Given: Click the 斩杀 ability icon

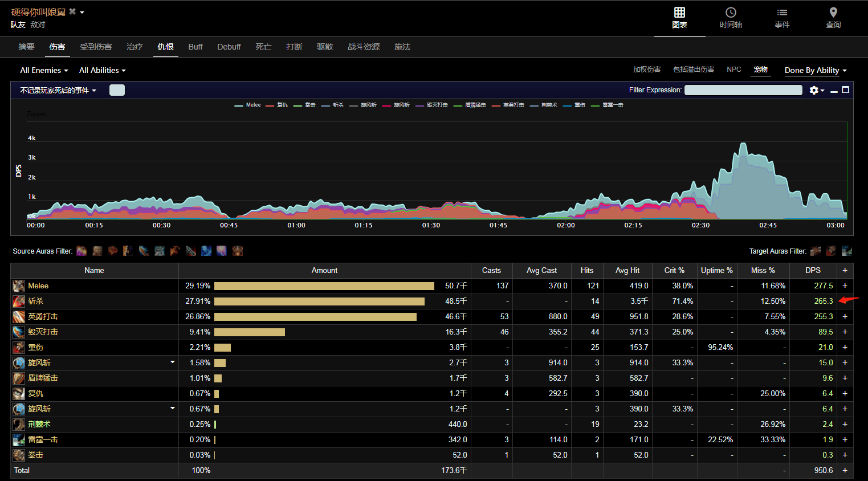Looking at the screenshot, I should [x=19, y=301].
